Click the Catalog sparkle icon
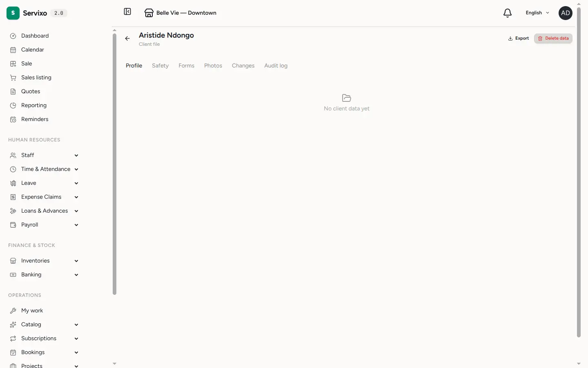588x368 pixels. [x=13, y=325]
